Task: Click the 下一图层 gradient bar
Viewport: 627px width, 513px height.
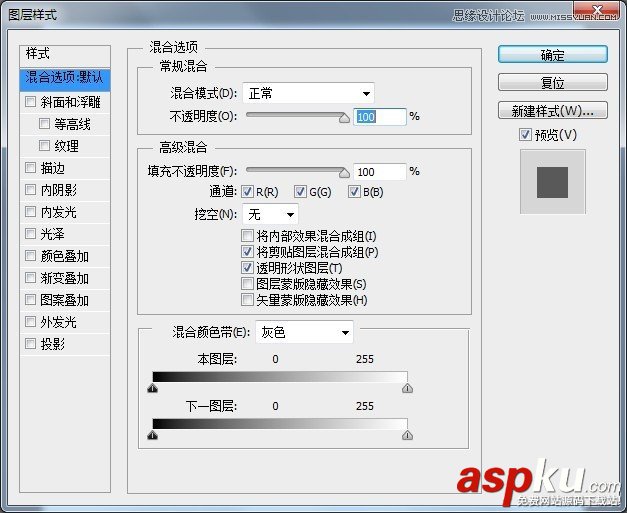Action: [x=280, y=424]
